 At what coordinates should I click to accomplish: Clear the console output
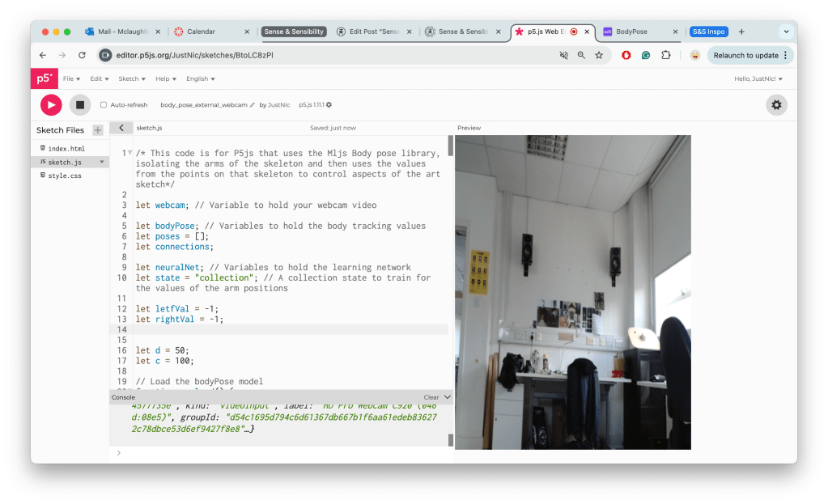pyautogui.click(x=431, y=397)
